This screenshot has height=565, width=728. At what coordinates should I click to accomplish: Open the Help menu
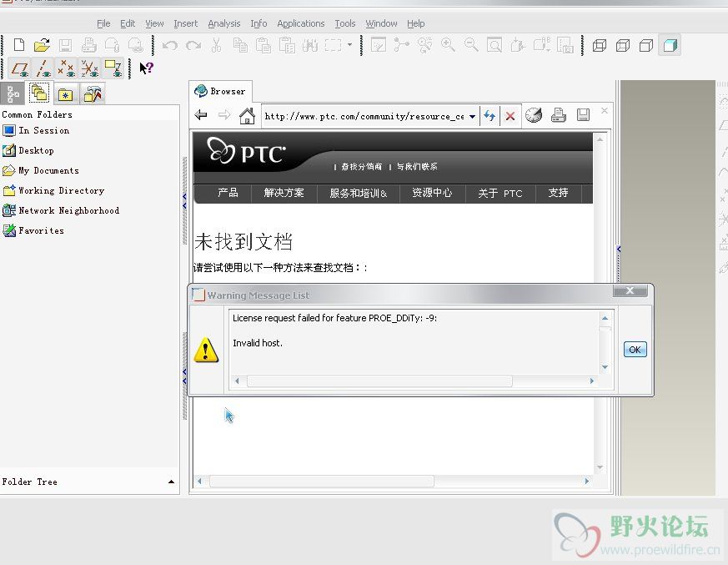pos(415,23)
